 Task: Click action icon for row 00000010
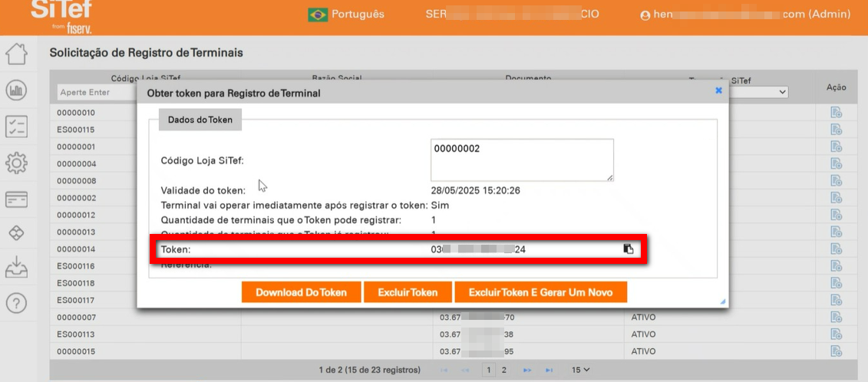[836, 113]
